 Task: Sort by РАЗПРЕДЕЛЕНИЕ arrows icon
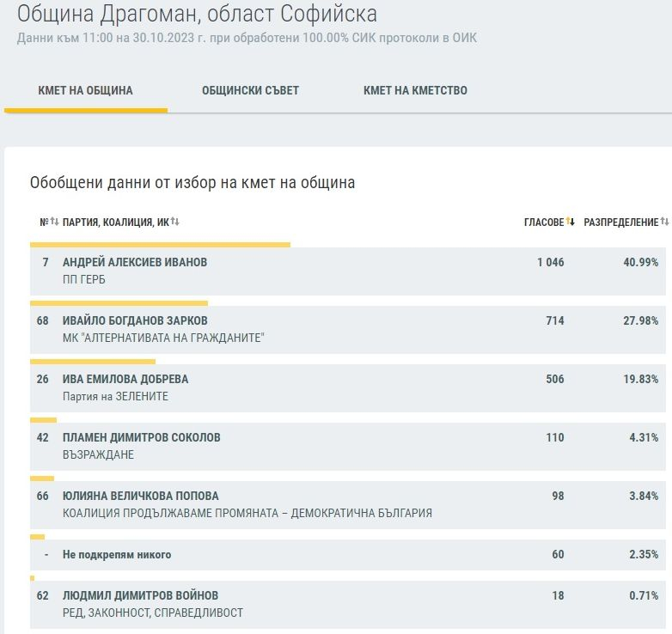[x=664, y=222]
